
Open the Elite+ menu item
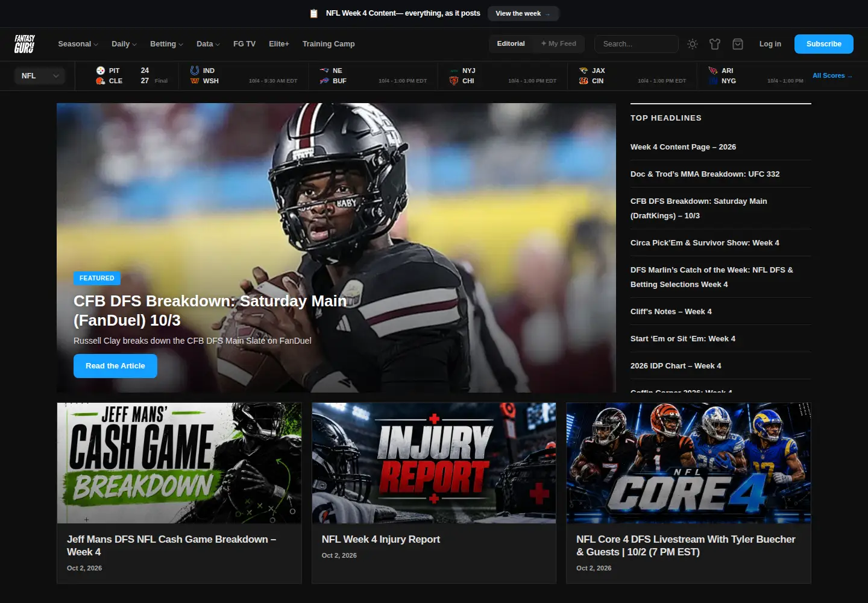(x=279, y=44)
